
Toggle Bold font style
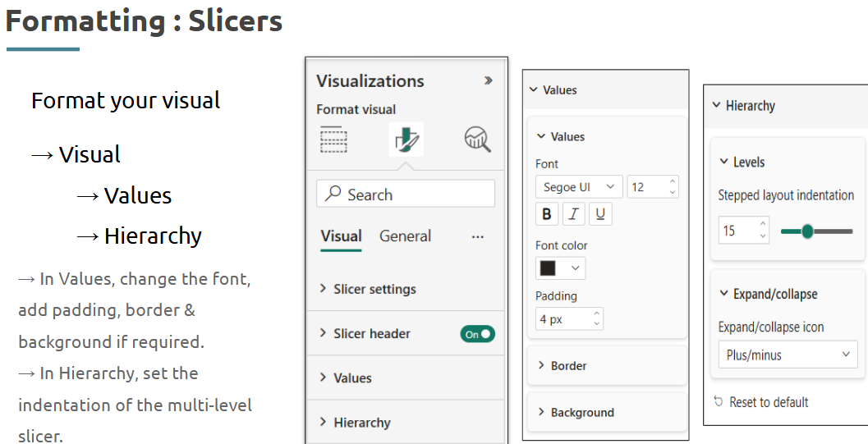click(x=547, y=214)
